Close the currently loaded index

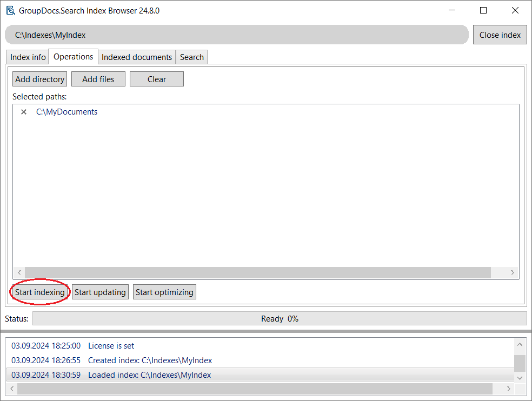[500, 35]
